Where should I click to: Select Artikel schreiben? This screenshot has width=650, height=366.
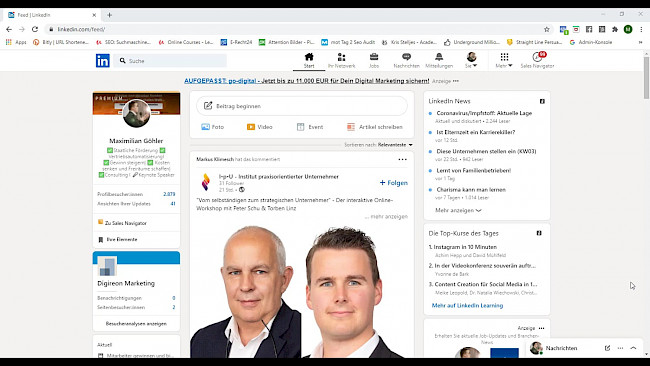point(375,127)
